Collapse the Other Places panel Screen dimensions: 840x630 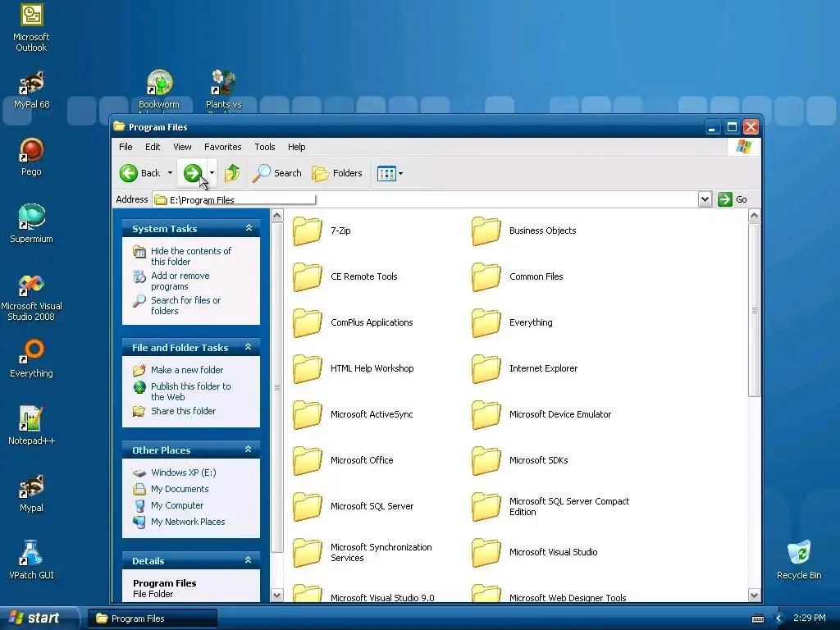click(x=248, y=450)
